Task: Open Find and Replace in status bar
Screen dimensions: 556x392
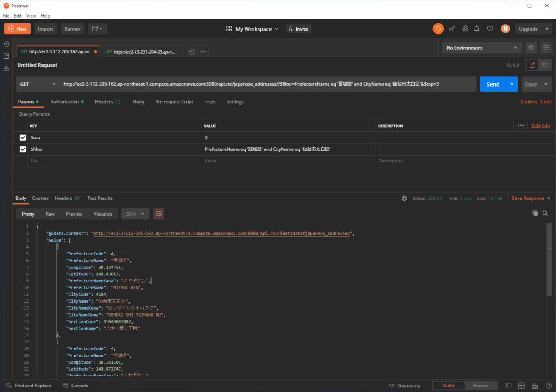Action: tap(29, 386)
